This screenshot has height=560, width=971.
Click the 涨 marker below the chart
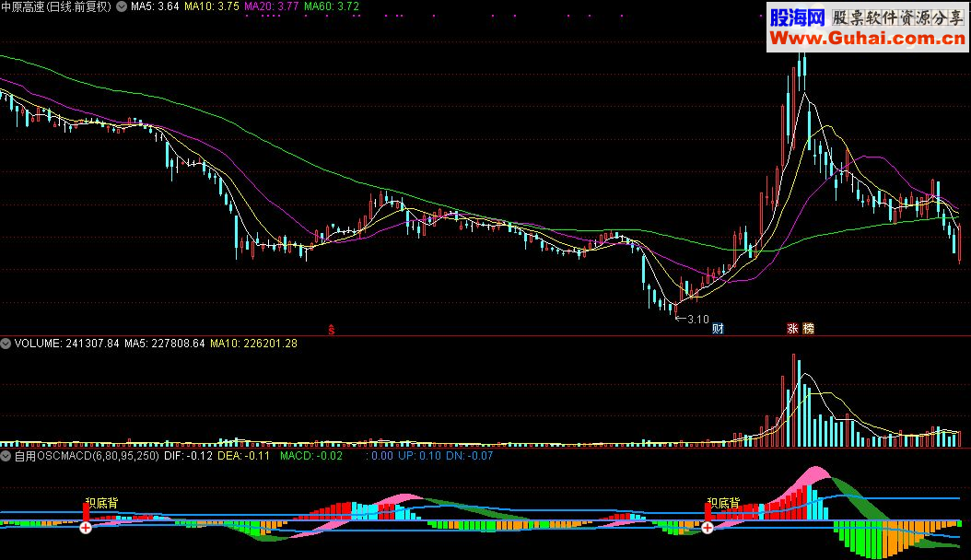click(792, 329)
